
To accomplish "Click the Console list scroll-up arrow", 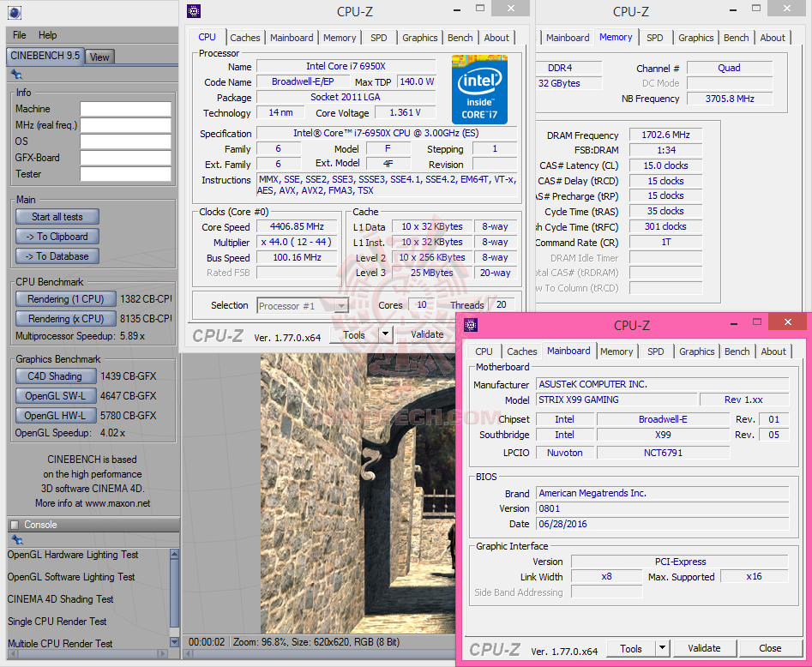I will pyautogui.click(x=174, y=553).
